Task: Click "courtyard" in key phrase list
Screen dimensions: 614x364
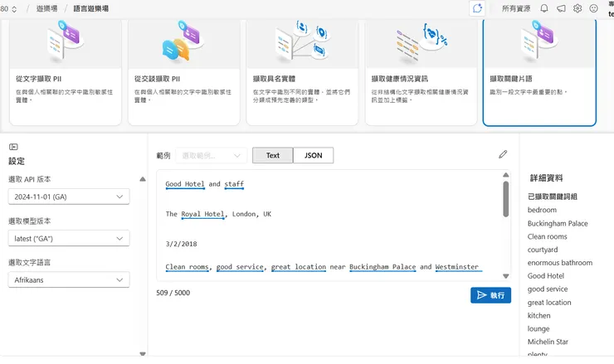Action: point(543,250)
